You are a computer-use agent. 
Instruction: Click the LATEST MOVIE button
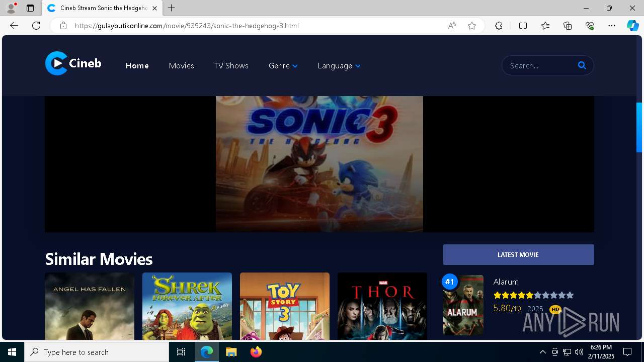(518, 255)
